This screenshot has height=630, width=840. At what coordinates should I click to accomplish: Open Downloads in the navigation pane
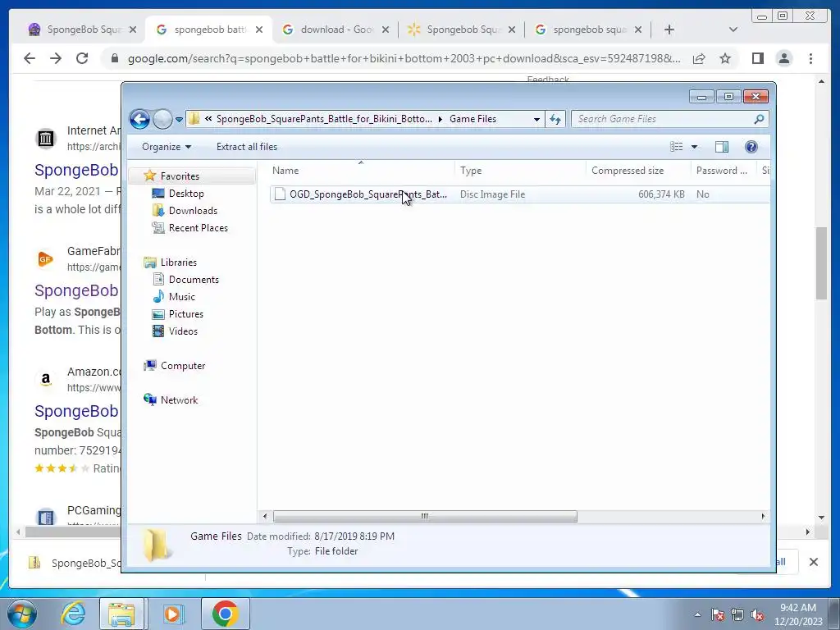(193, 211)
